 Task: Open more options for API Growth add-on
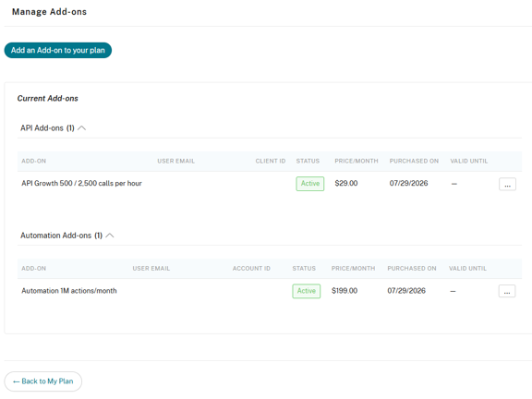click(x=507, y=184)
